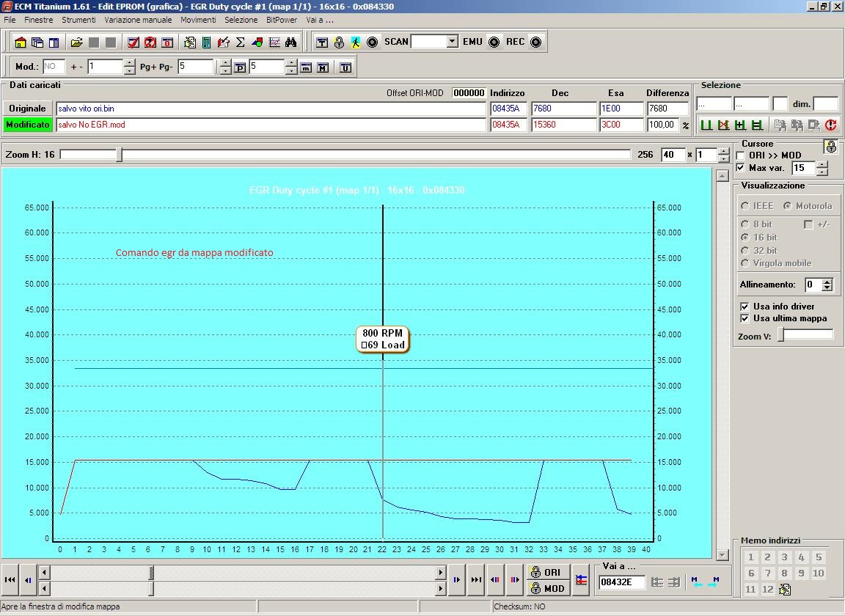
Task: Increase the Max var. value
Action: pyautogui.click(x=822, y=165)
